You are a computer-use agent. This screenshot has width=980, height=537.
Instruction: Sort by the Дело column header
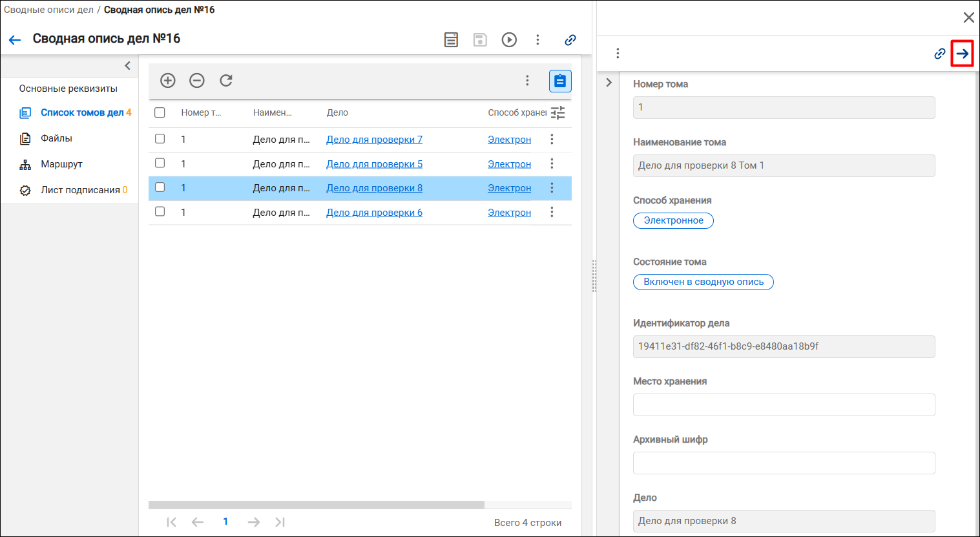click(x=337, y=112)
